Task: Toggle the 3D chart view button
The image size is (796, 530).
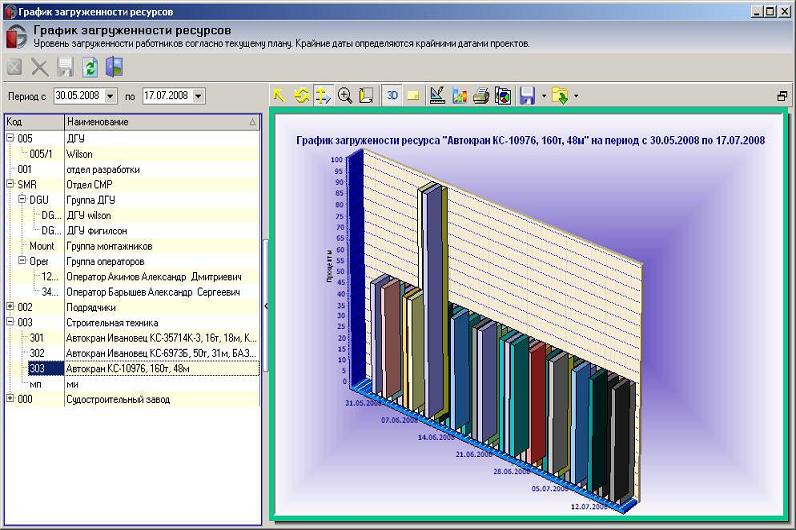Action: (x=392, y=95)
